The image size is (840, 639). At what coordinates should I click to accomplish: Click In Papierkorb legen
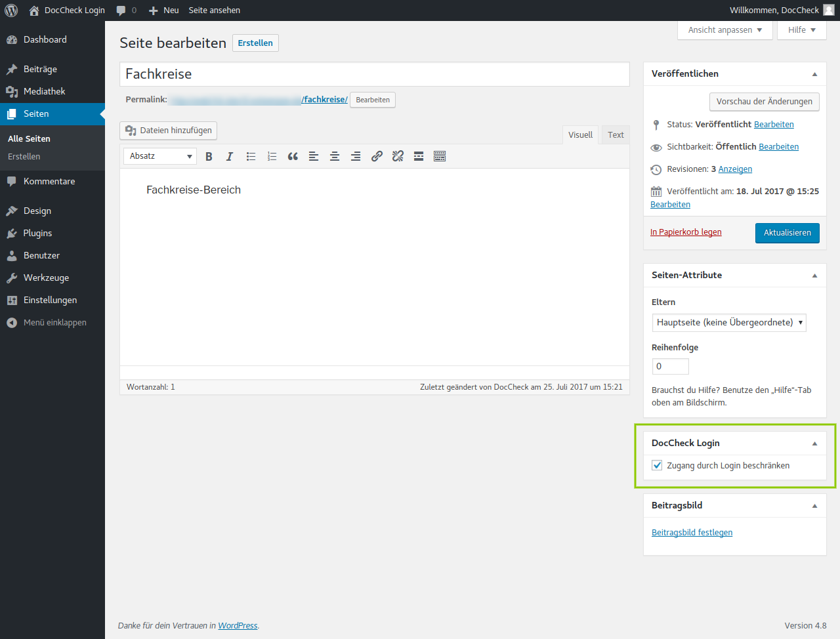pyautogui.click(x=686, y=232)
